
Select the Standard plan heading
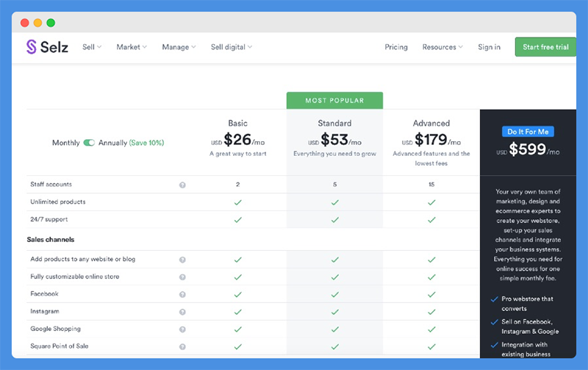[x=335, y=123]
